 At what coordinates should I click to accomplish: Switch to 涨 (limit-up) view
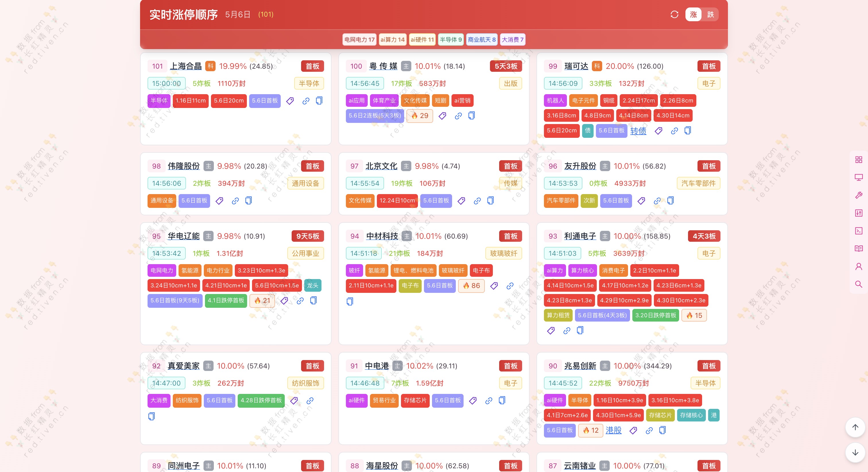point(693,14)
